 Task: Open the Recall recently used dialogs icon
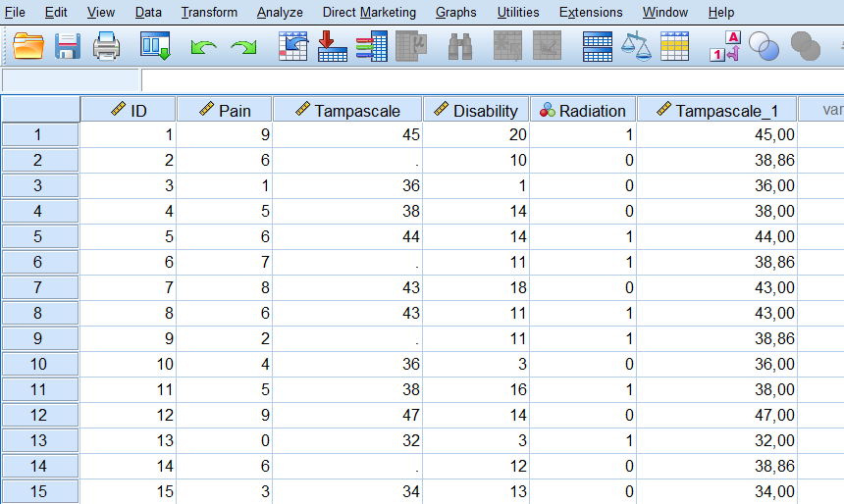155,46
